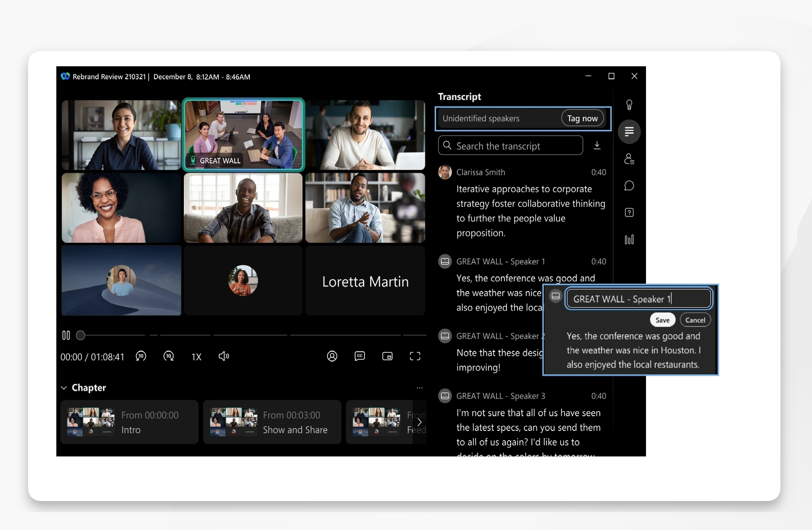Screen dimensions: 812x530
Task: Click the 00:00 / 01:08:41 time readout
Action: 92,357
